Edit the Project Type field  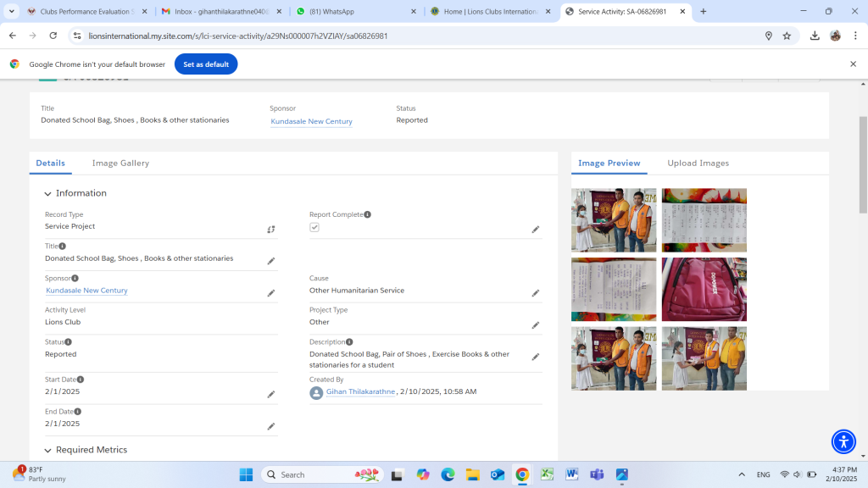pyautogui.click(x=536, y=325)
